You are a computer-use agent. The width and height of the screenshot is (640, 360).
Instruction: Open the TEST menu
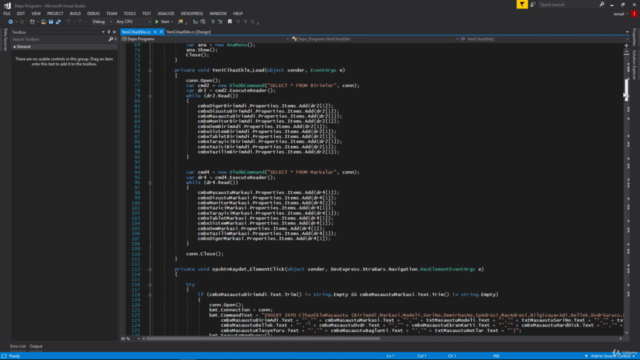pos(147,13)
